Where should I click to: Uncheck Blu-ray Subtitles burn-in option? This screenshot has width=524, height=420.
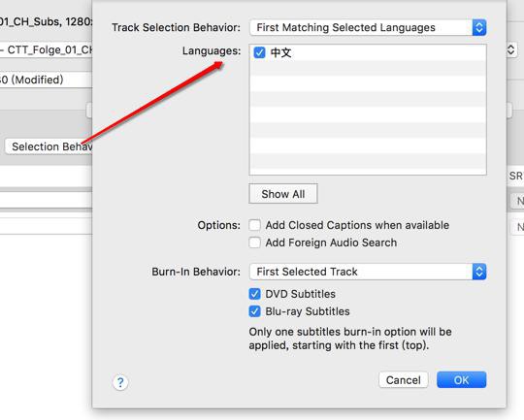(x=254, y=311)
